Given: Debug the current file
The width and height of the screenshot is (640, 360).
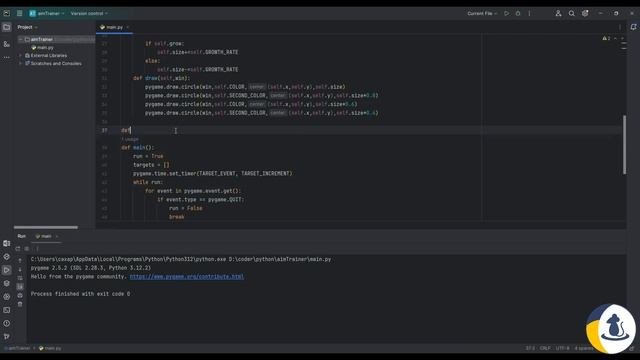Looking at the screenshot, I should tap(518, 13).
